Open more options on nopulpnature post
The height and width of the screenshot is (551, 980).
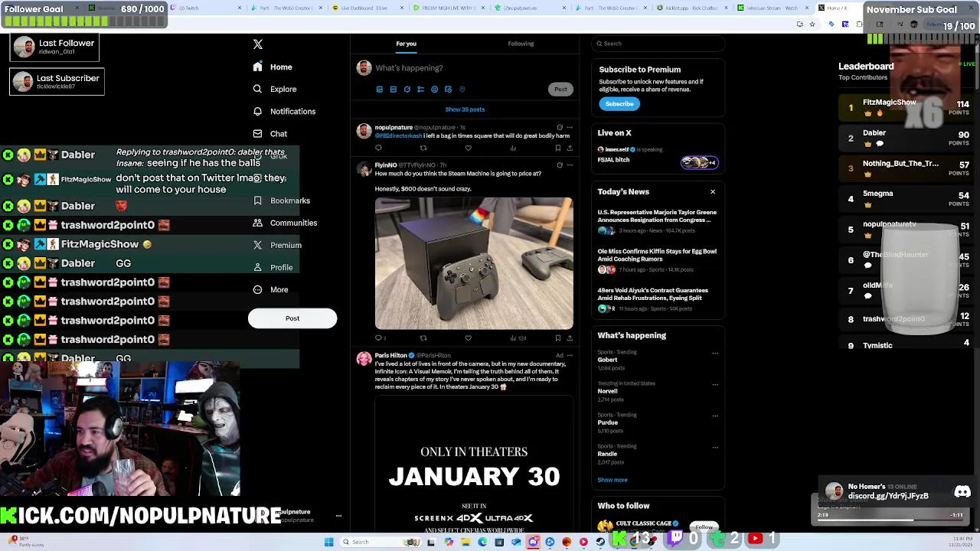pos(569,128)
